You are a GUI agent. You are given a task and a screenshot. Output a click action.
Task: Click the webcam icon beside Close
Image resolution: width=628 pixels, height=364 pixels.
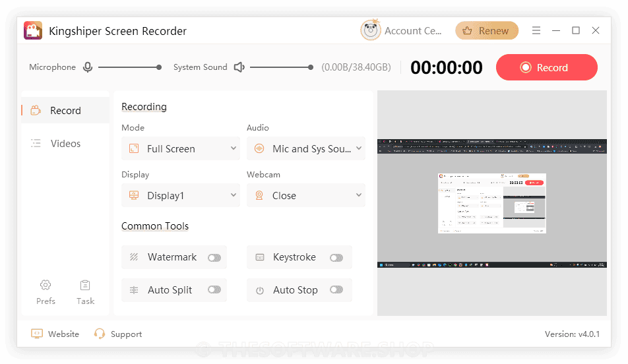tap(259, 195)
